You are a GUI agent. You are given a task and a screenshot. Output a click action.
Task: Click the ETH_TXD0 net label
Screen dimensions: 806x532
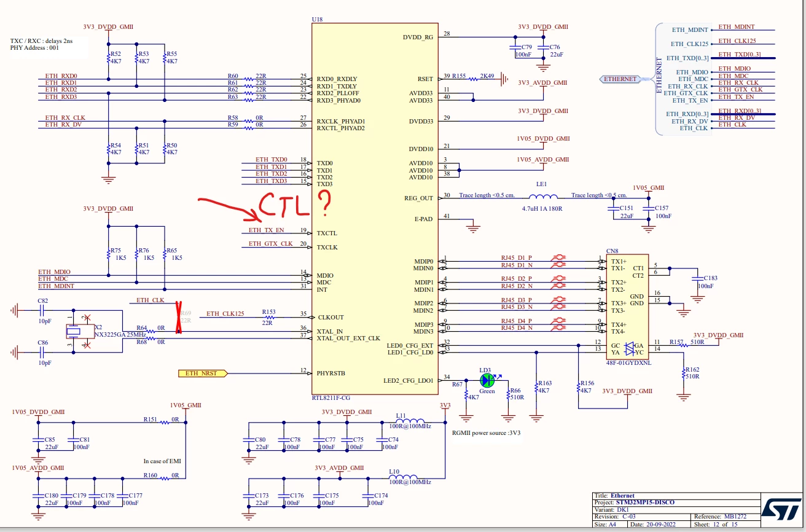point(272,160)
